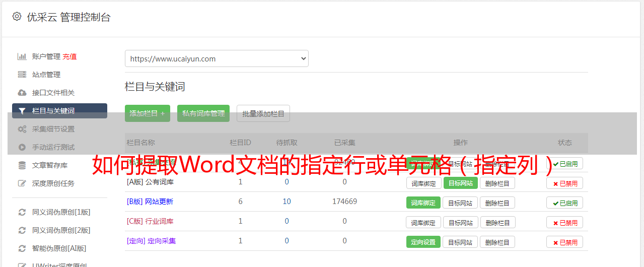Open the red 充值 recharge link
The height and width of the screenshot is (267, 644).
click(69, 56)
